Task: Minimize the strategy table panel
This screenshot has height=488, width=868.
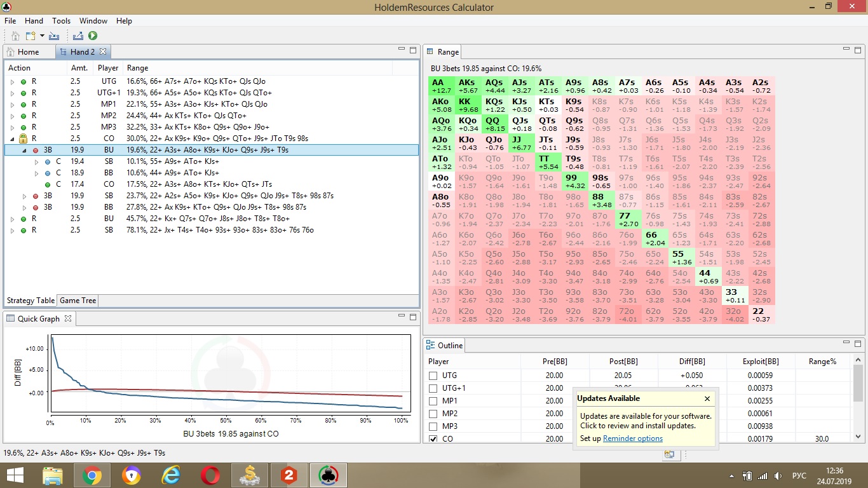Action: coord(401,49)
